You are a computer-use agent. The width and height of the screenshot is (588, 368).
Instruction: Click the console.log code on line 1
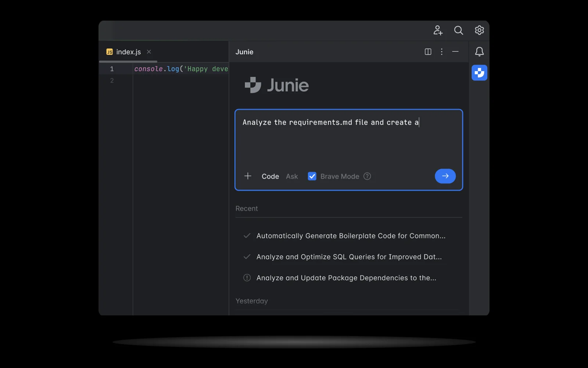pyautogui.click(x=181, y=69)
